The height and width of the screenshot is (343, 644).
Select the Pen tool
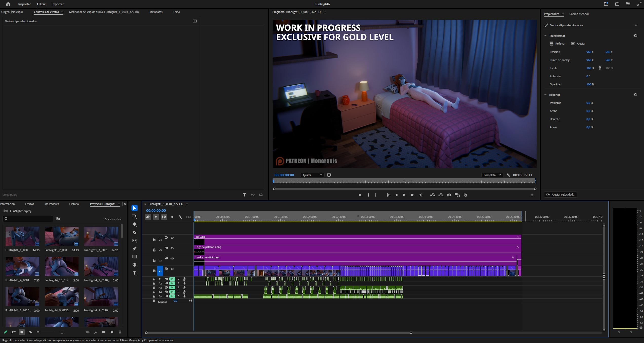point(135,249)
